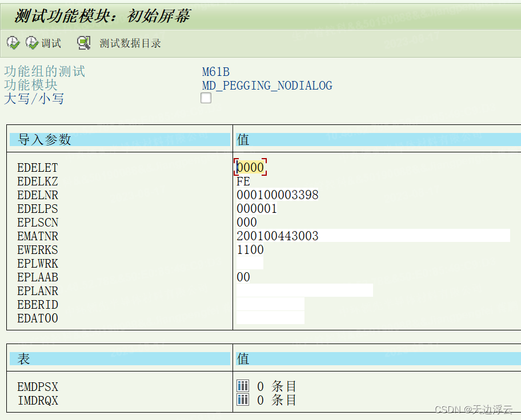Click the EDELNR field with 000100003398

[x=277, y=195]
